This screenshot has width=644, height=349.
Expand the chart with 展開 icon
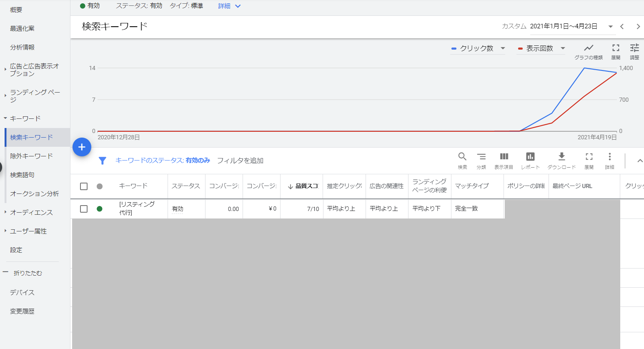click(616, 48)
